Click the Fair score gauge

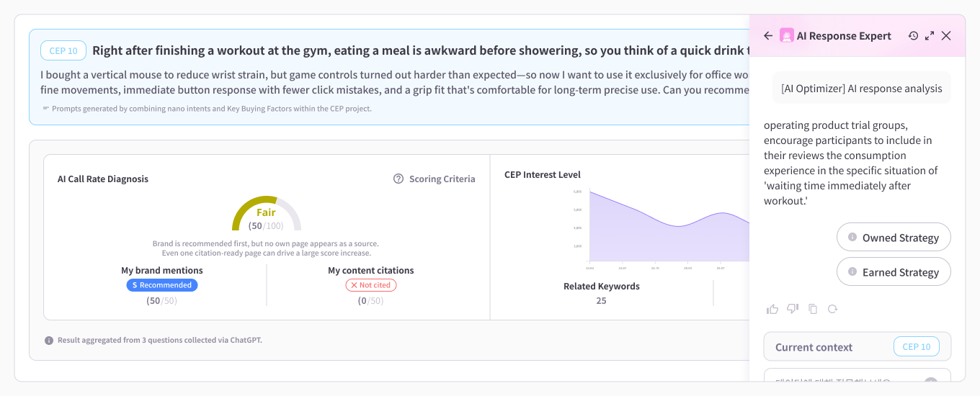point(267,213)
